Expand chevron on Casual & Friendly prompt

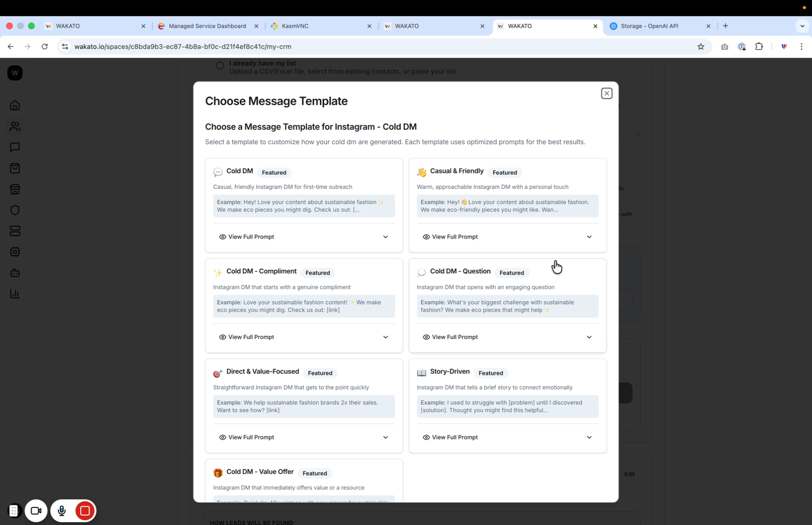point(589,237)
